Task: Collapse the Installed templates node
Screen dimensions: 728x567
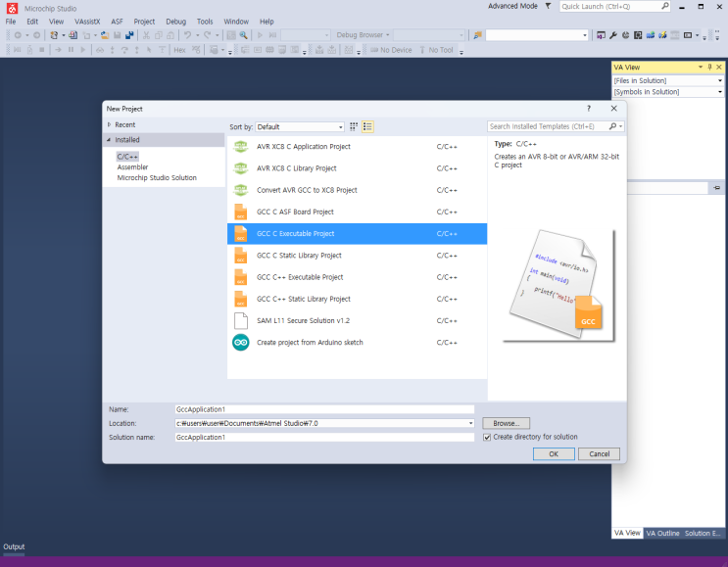Action: 109,140
